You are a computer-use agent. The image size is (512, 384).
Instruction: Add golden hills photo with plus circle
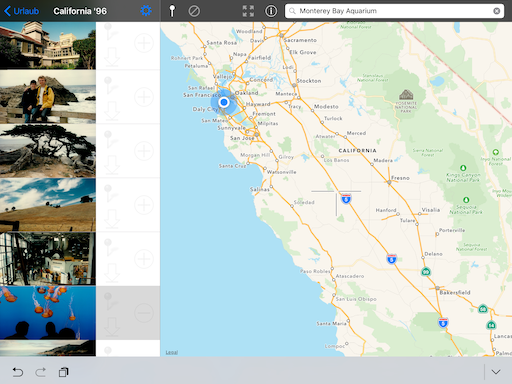pos(144,205)
